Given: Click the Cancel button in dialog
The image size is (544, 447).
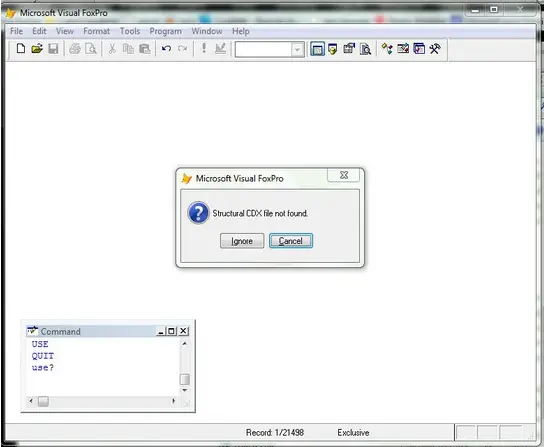Looking at the screenshot, I should coord(291,241).
